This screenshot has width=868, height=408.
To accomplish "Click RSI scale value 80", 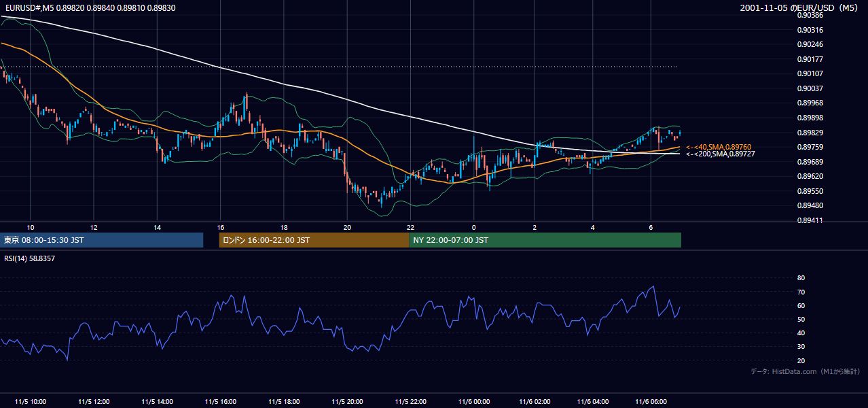I will pos(801,278).
